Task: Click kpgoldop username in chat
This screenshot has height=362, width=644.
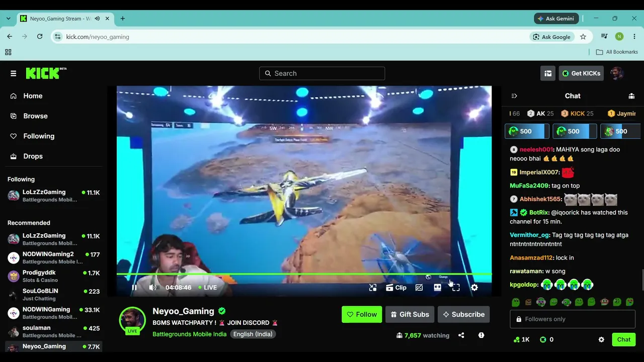Action: [524, 285]
